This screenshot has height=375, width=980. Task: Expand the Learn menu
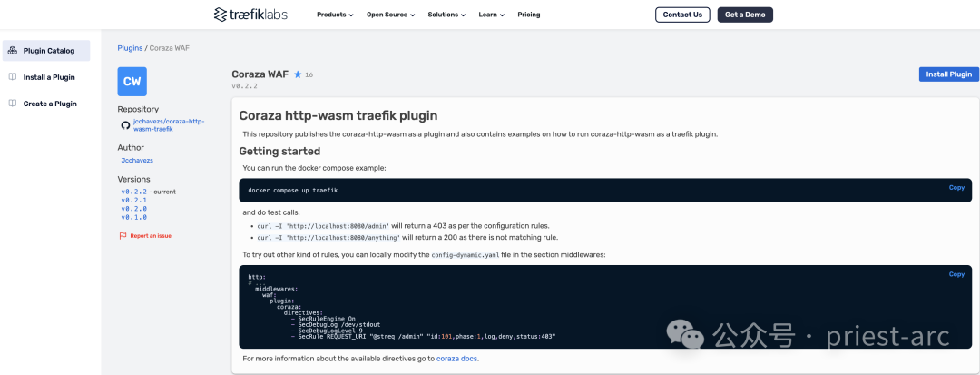click(491, 15)
